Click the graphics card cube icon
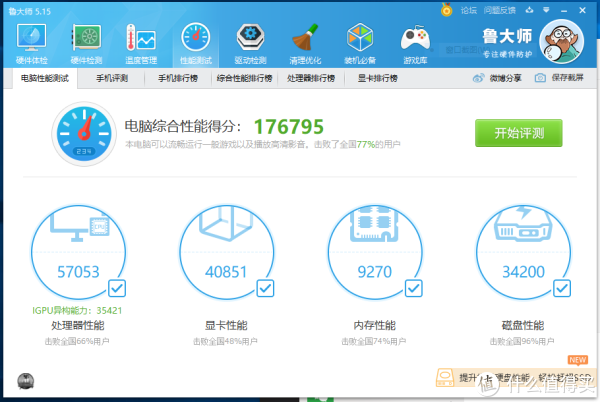The image size is (600, 402). (x=226, y=224)
